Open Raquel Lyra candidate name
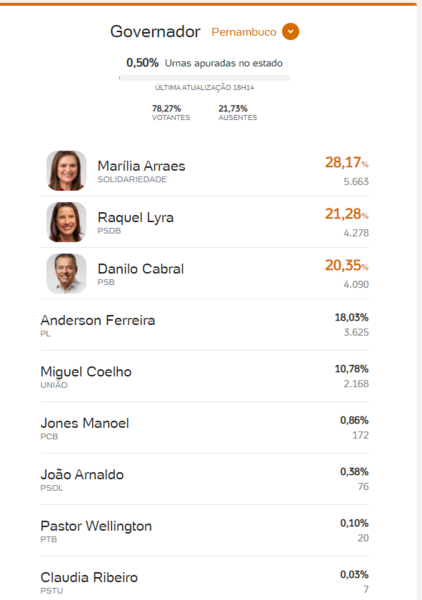 point(135,217)
